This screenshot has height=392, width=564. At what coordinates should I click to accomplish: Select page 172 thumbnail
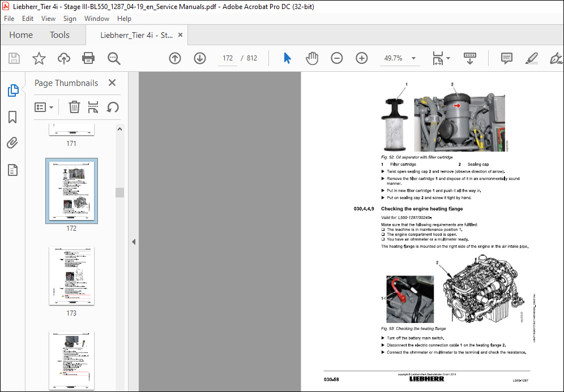pos(71,191)
